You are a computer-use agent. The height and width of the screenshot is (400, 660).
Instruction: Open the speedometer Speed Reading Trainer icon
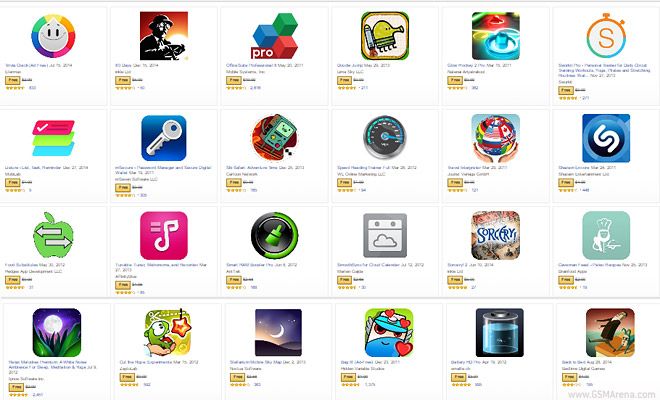(x=385, y=137)
